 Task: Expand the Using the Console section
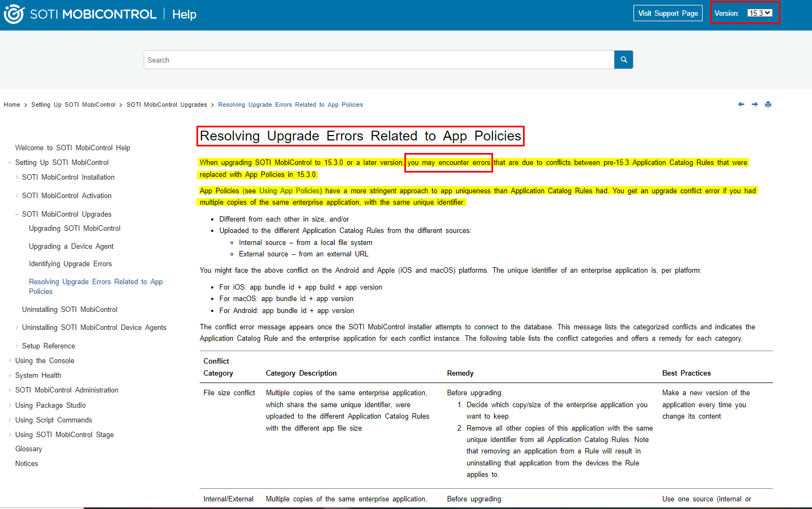10,361
